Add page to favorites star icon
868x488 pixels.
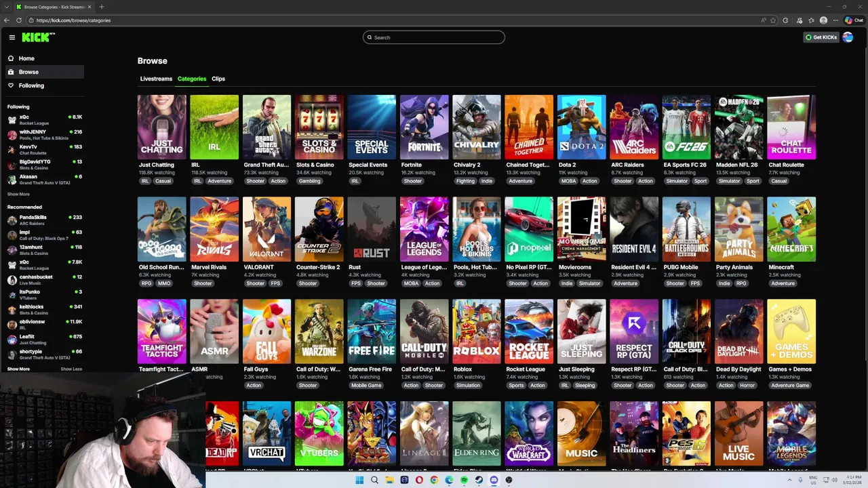pyautogui.click(x=773, y=20)
